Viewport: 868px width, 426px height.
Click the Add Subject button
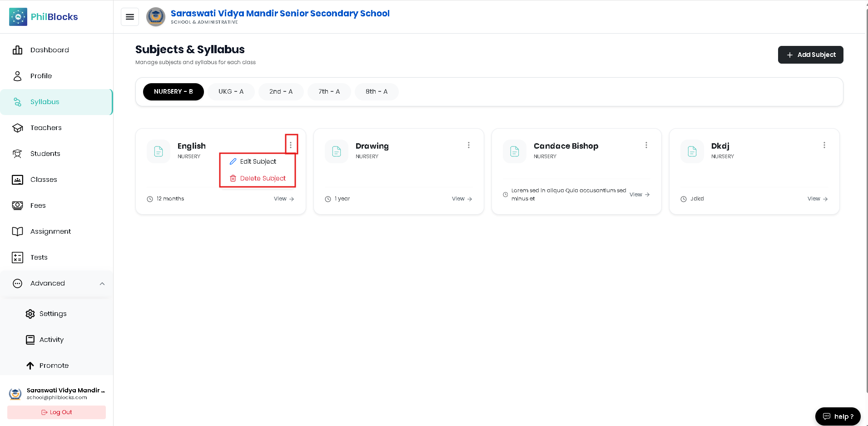[x=810, y=55]
